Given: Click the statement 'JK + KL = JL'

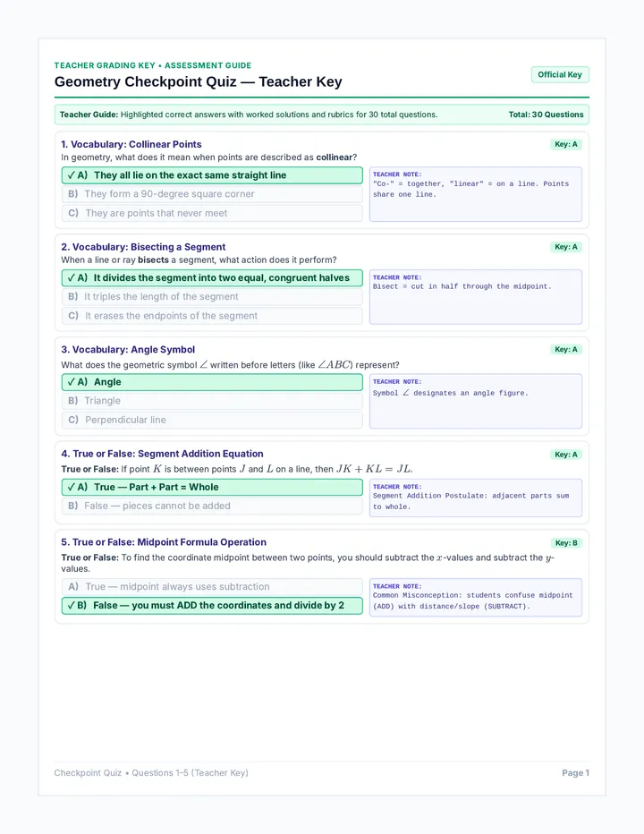Looking at the screenshot, I should (x=374, y=469).
